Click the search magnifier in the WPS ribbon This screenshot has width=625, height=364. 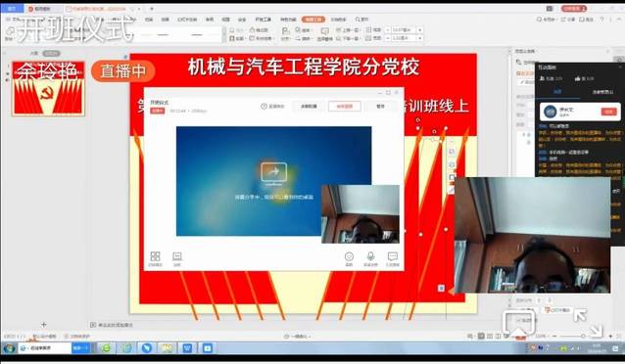[358, 20]
